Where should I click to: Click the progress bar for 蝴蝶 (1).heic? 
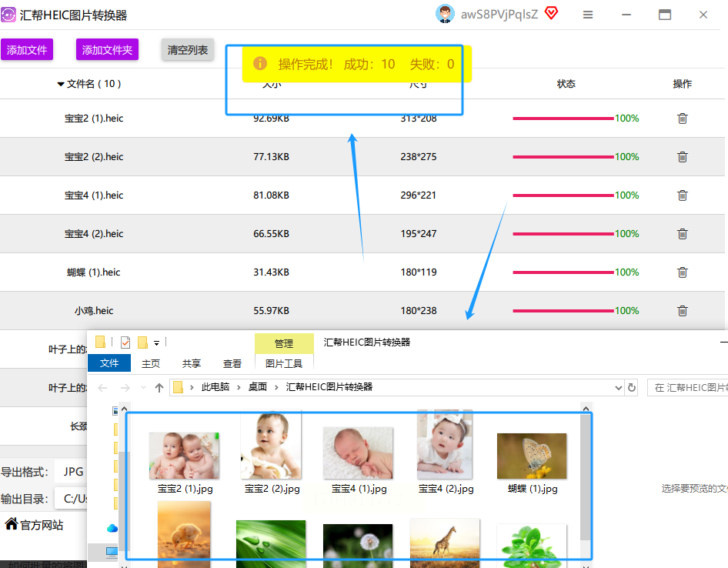563,272
